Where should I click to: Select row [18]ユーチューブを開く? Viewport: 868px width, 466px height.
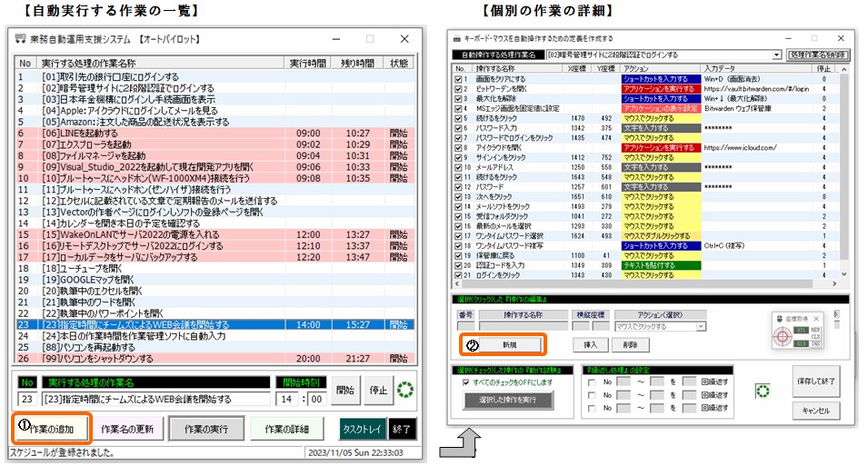point(215,268)
